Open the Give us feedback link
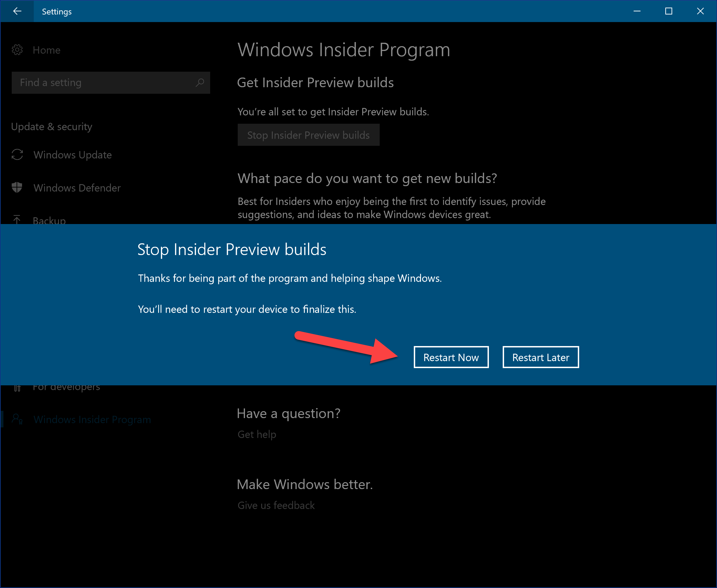The height and width of the screenshot is (588, 717). [276, 505]
